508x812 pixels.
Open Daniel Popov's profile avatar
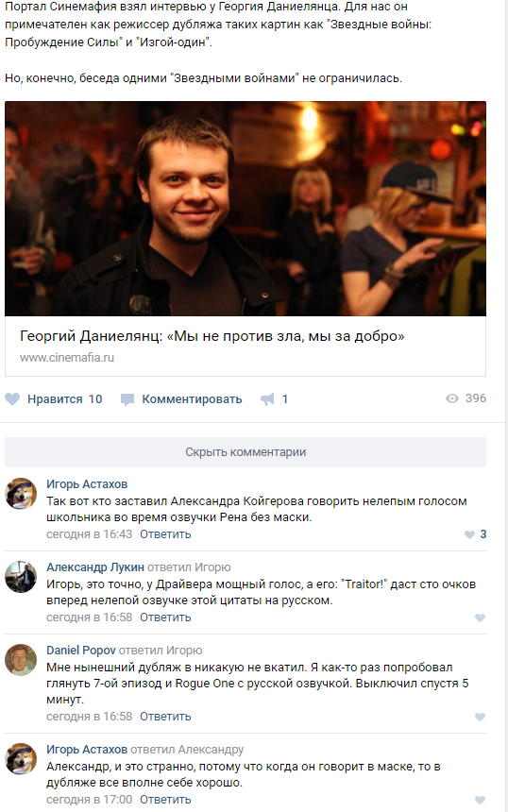21,660
